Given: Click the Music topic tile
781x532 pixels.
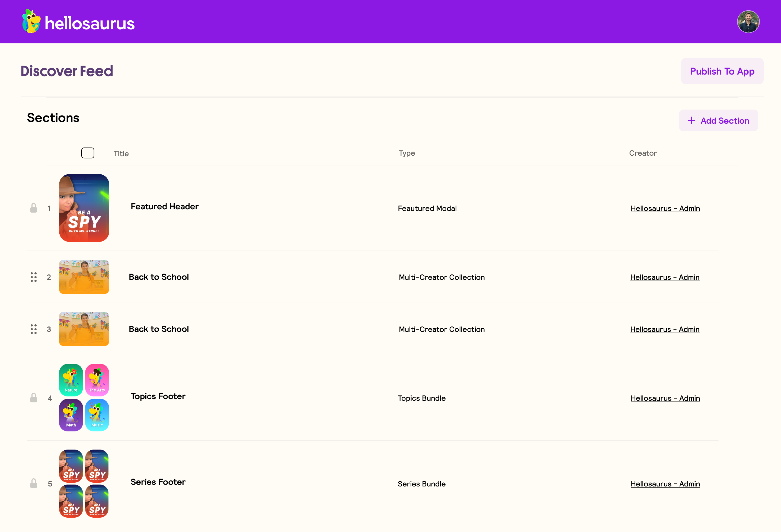Looking at the screenshot, I should tap(97, 415).
